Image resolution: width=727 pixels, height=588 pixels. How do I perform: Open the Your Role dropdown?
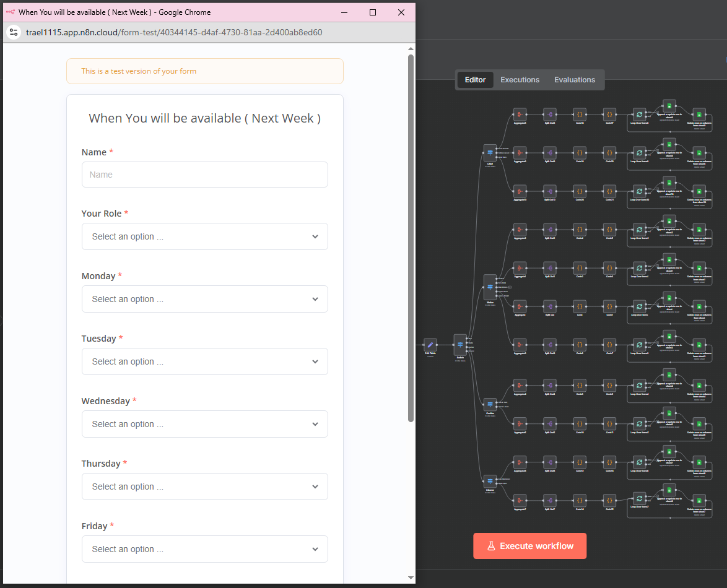tap(204, 237)
